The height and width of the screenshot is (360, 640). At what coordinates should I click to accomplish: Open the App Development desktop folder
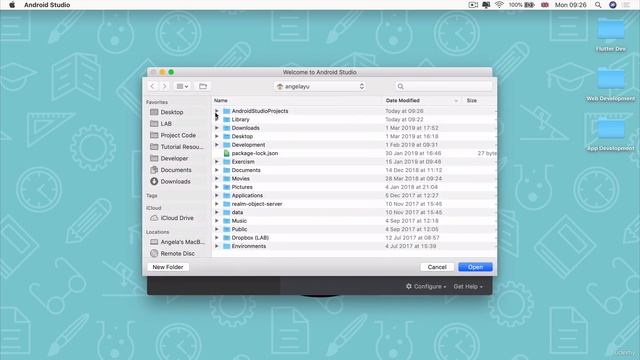pos(611,134)
